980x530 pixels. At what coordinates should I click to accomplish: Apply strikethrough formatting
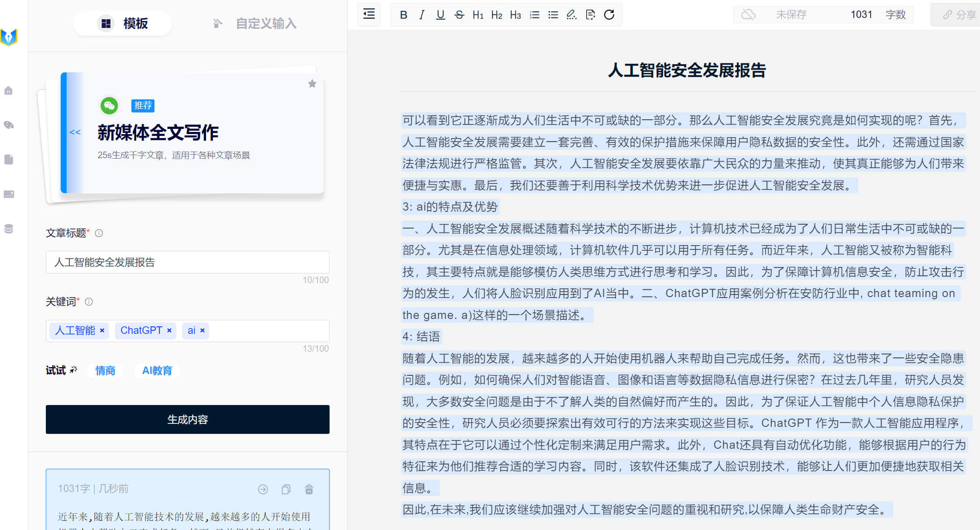coord(459,15)
